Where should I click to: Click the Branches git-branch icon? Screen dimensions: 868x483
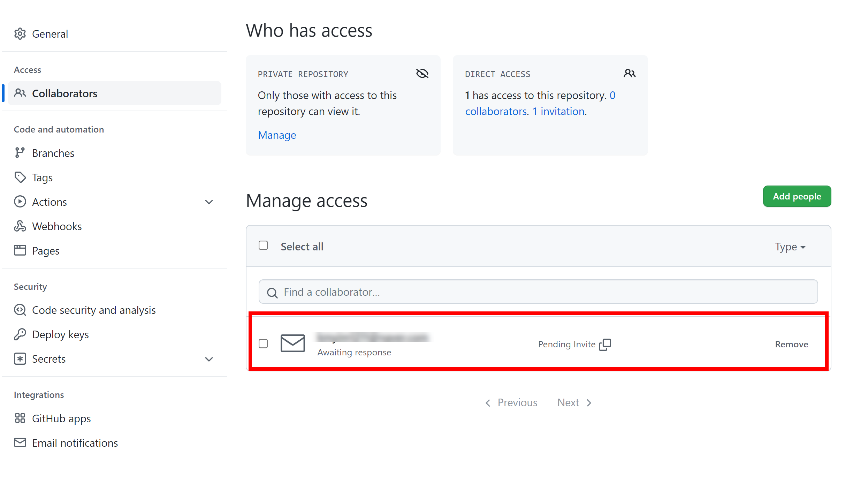tap(20, 153)
